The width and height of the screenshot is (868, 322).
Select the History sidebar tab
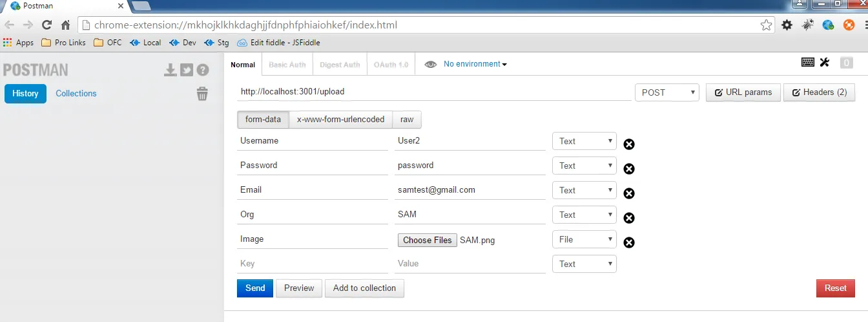click(25, 93)
